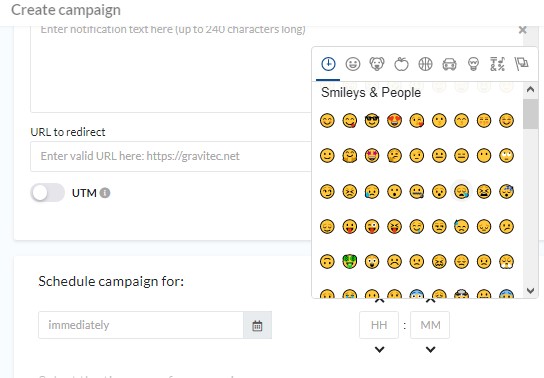The width and height of the screenshot is (544, 378).
Task: Click the 'Smileys & People' section heading
Action: pyautogui.click(x=371, y=93)
